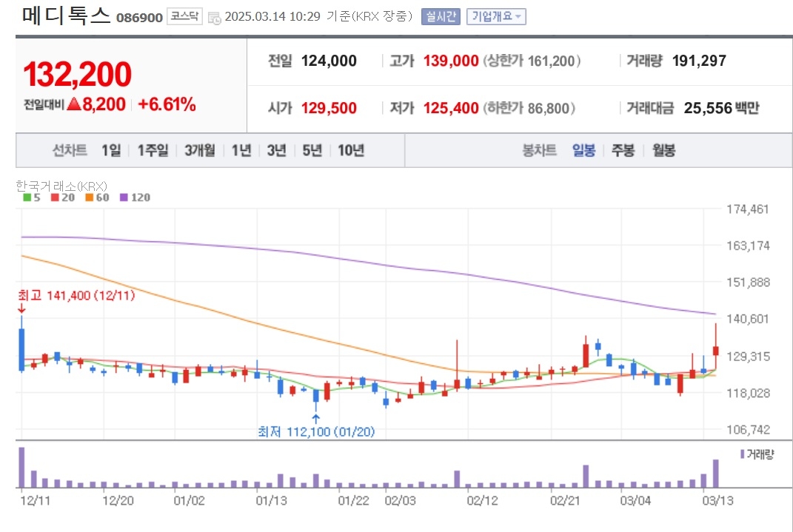Image resolution: width=793 pixels, height=532 pixels.
Task: Click the orange 60-day moving average swatch
Action: pos(89,198)
